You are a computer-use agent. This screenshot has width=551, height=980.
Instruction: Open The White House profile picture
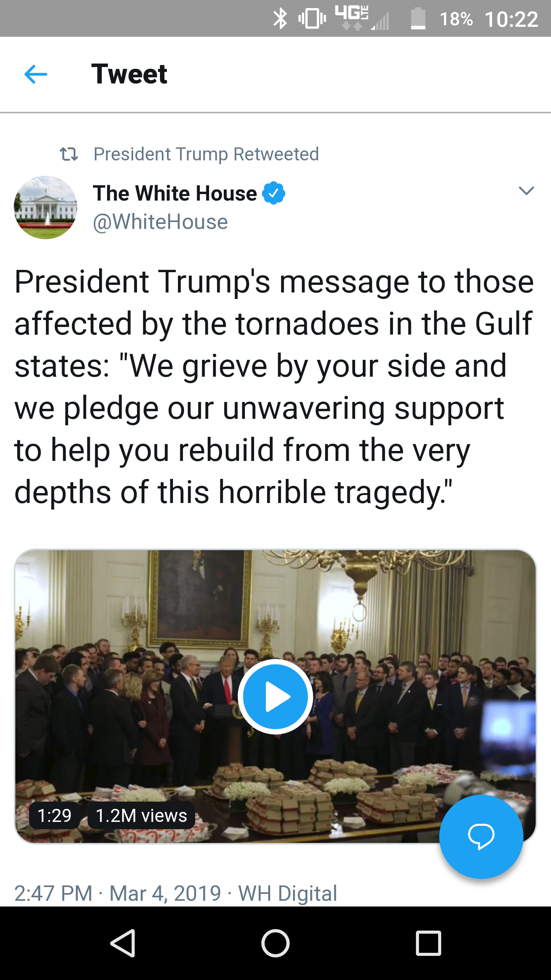(46, 207)
